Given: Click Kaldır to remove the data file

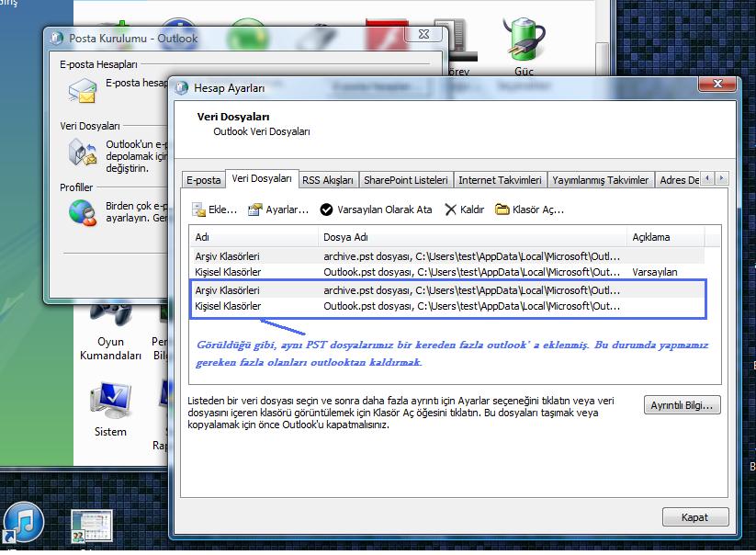Looking at the screenshot, I should [464, 210].
